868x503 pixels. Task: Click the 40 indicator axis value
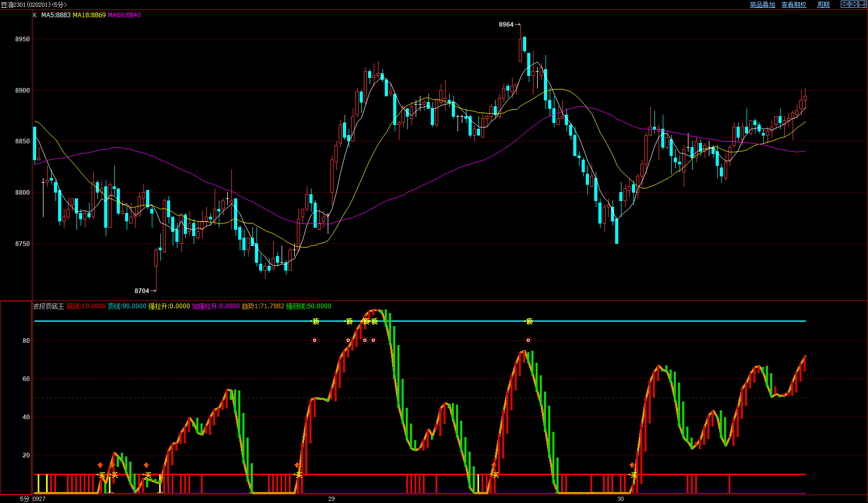26,417
